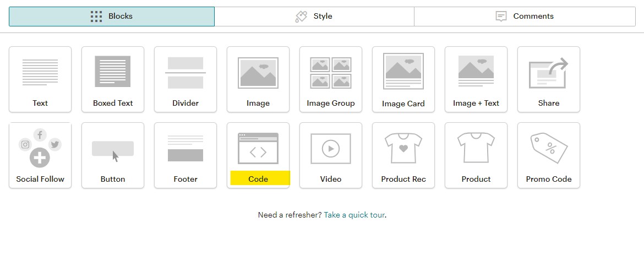Viewport: 644px width, 255px height.
Task: Open the Comments tab
Action: [x=525, y=17]
